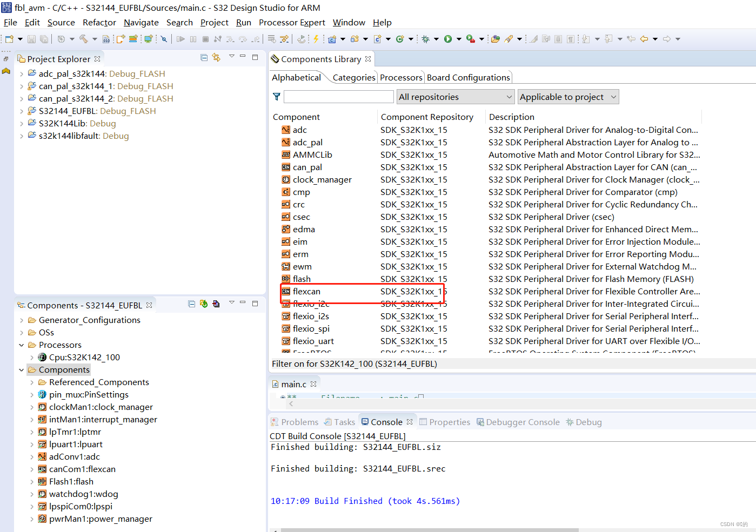The height and width of the screenshot is (532, 756).
Task: Collapse the Processors folder
Action: click(22, 345)
